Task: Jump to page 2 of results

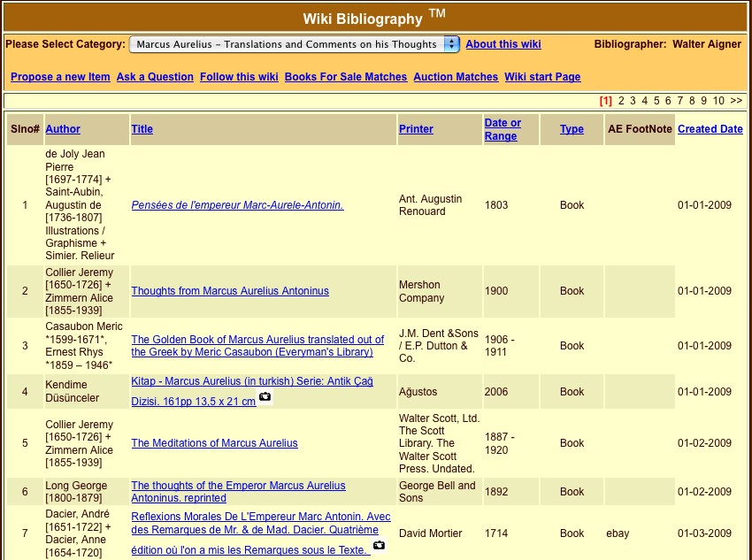Action: click(x=621, y=101)
